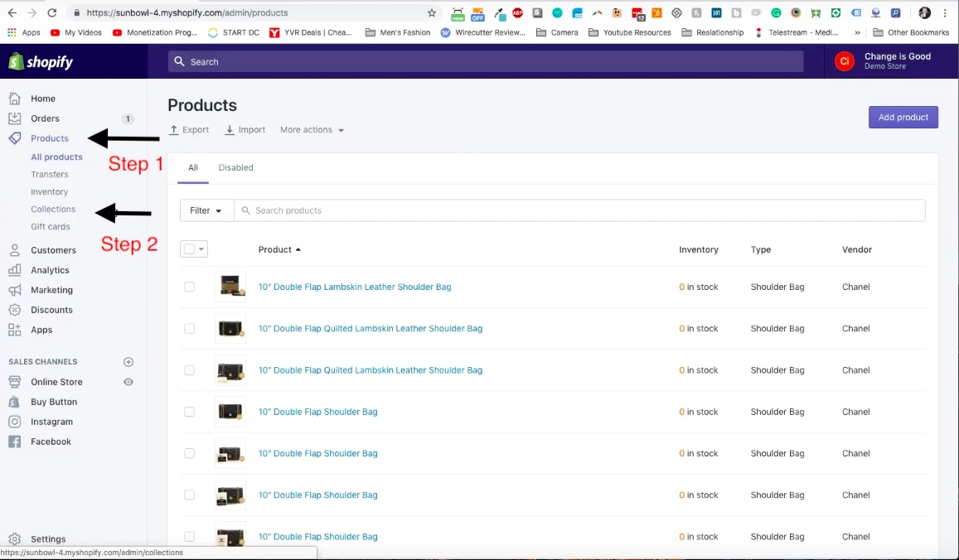
Task: Open Buy Button channel
Action: tap(54, 402)
